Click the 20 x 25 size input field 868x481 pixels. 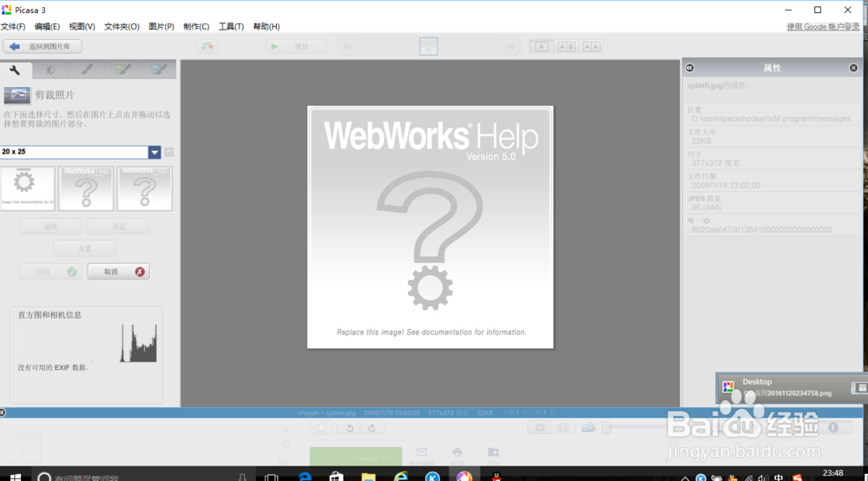coord(74,152)
